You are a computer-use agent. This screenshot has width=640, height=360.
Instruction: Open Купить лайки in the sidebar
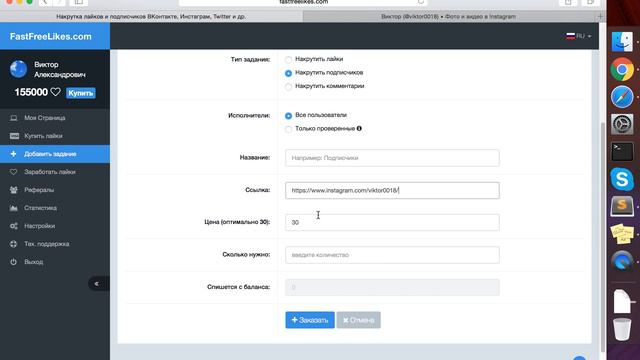[55, 136]
